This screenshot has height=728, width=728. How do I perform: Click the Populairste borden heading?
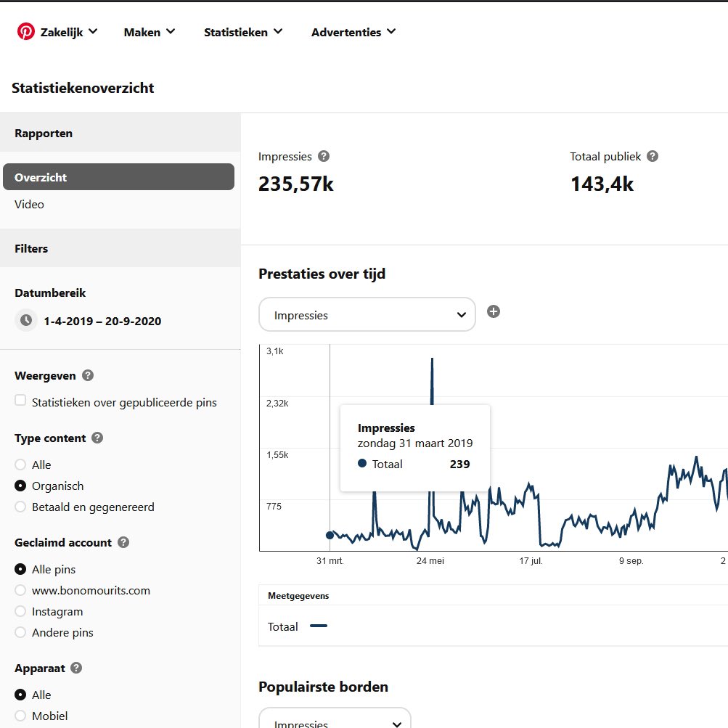(x=323, y=687)
